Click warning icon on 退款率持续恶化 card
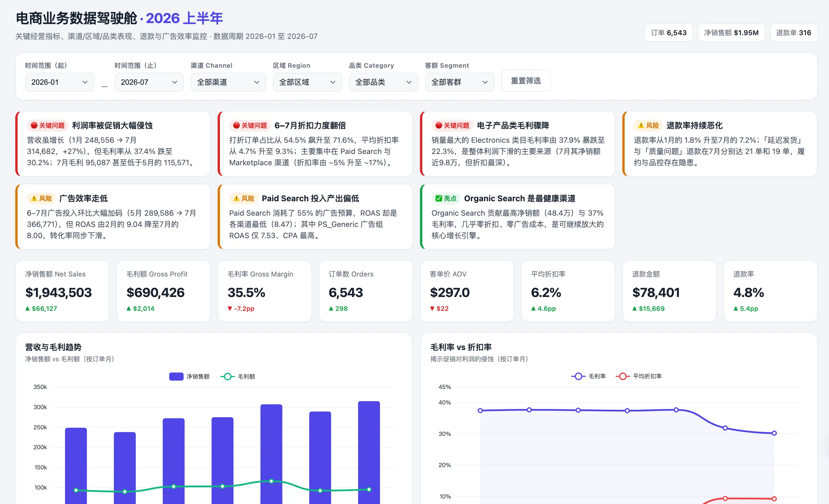 point(641,125)
